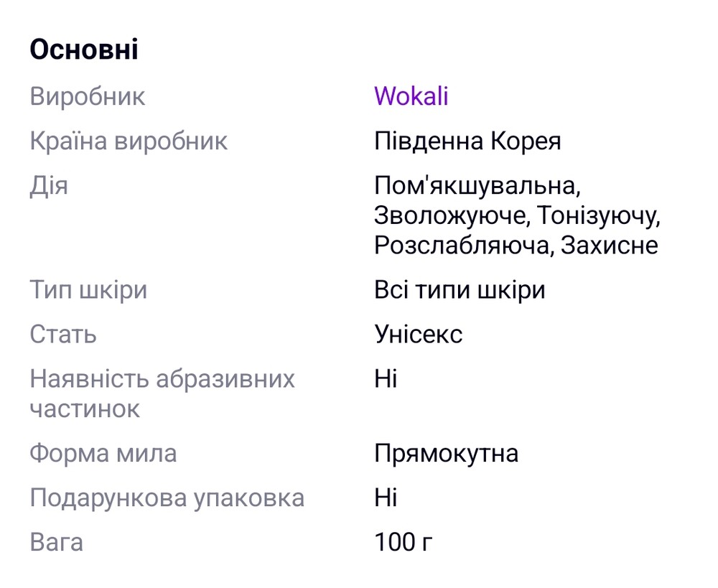Open the Wokali manufacturer link

[411, 96]
